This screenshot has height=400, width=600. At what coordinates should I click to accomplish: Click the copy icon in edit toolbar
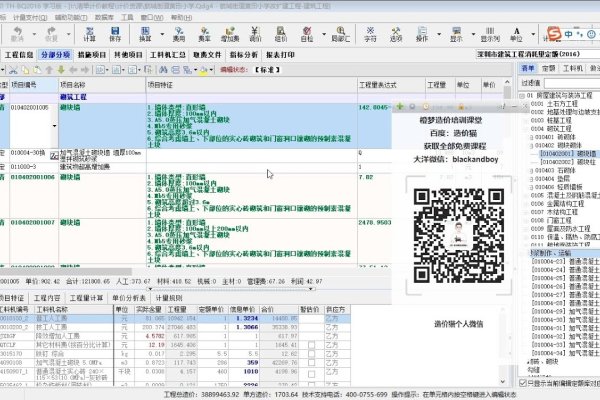click(25, 70)
